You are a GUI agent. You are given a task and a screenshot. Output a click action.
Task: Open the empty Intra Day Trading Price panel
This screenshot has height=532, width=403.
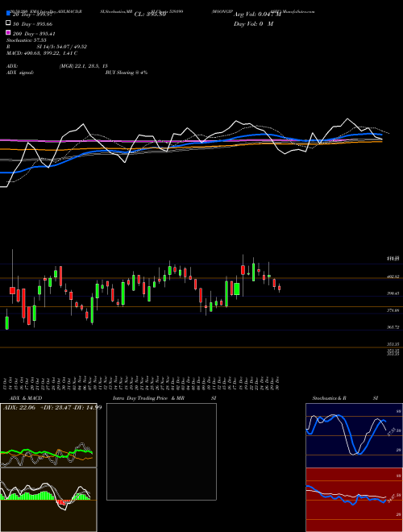point(161,451)
